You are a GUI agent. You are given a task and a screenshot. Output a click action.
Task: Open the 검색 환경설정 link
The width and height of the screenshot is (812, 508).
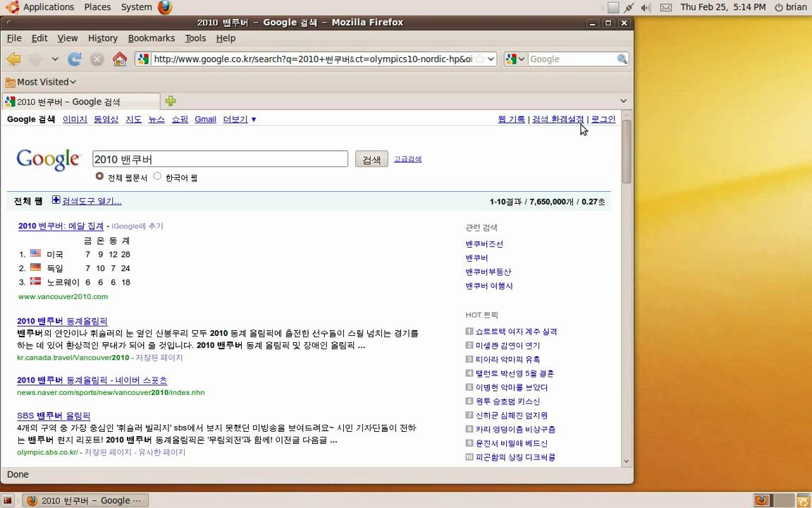(558, 119)
